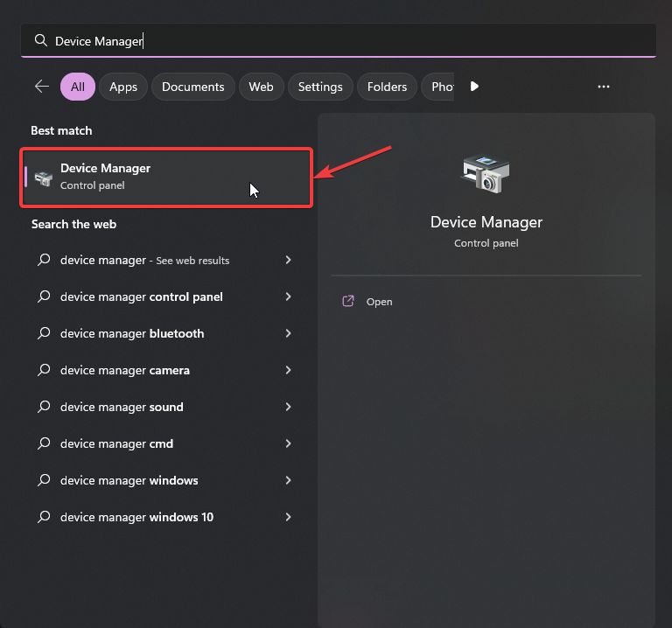Select 'device manager - See web results' suggestion
Screen dimensions: 672x628
pyautogui.click(x=166, y=260)
